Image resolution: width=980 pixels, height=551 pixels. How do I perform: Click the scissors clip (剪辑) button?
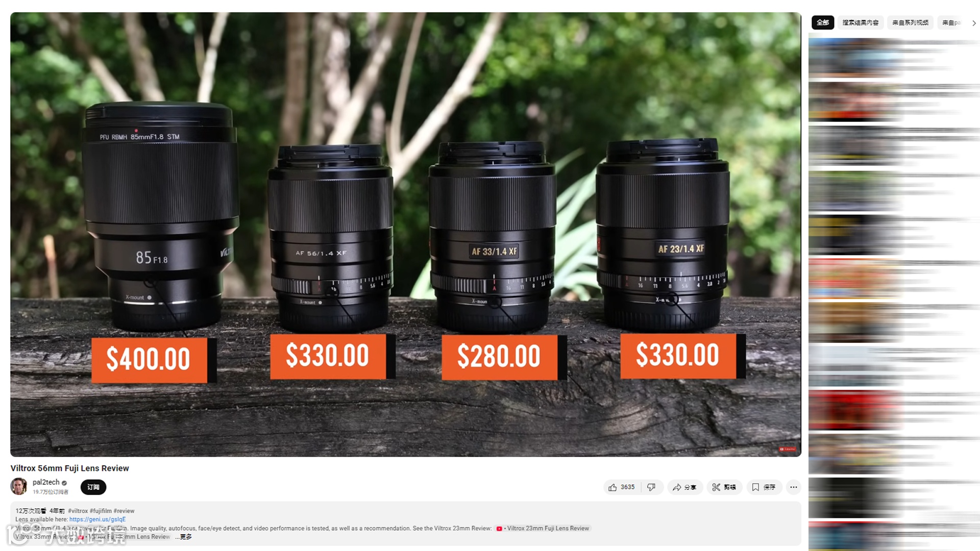(x=724, y=487)
